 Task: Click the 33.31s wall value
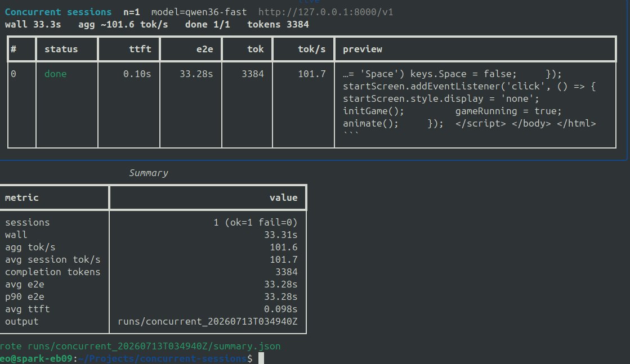coord(281,235)
